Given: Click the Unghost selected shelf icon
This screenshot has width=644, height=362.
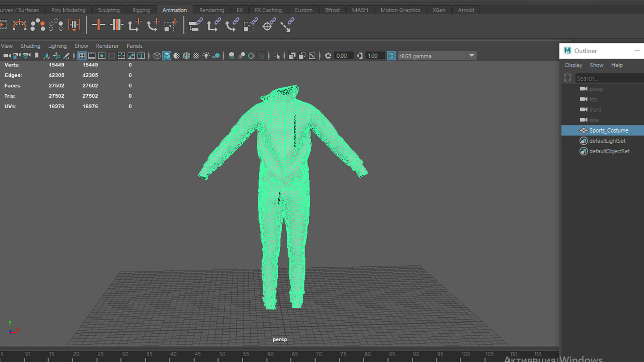Looking at the screenshot, I should 56,25.
